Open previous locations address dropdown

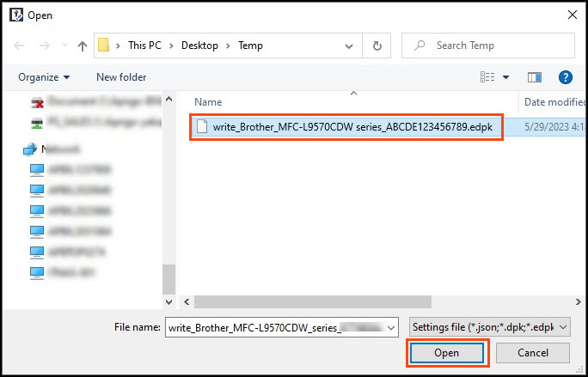pyautogui.click(x=349, y=46)
